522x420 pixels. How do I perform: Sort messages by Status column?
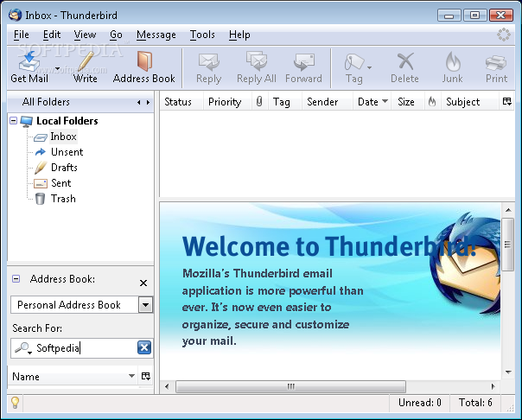pyautogui.click(x=181, y=102)
